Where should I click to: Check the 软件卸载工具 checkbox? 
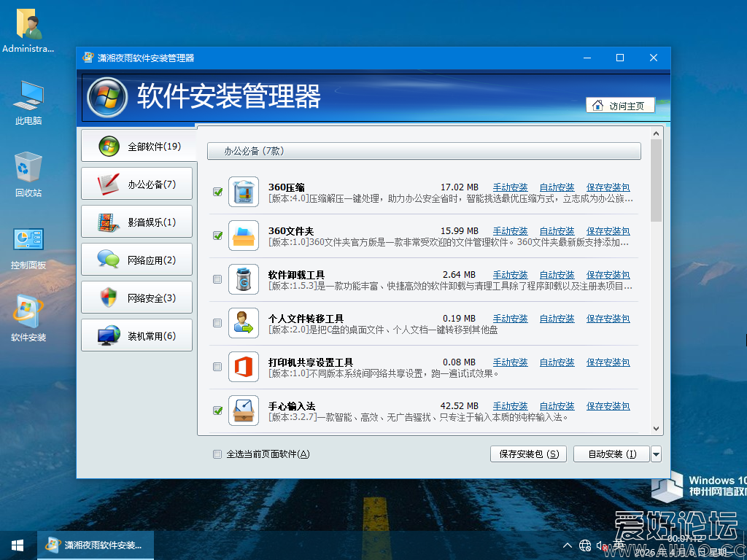(217, 279)
